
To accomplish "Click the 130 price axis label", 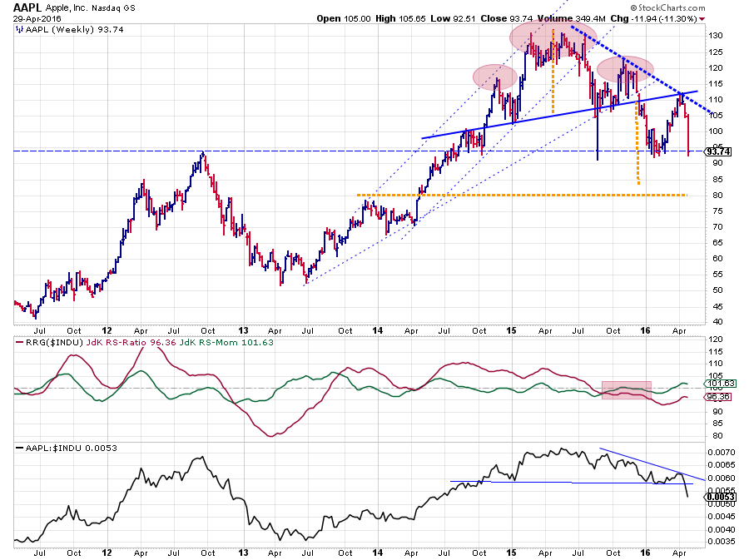I will [716, 36].
